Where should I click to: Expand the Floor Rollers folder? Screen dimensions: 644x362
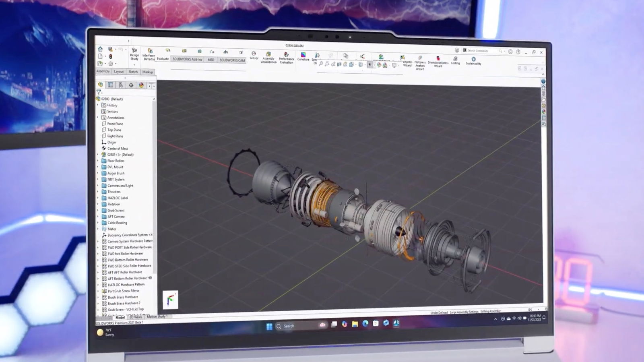pos(98,161)
